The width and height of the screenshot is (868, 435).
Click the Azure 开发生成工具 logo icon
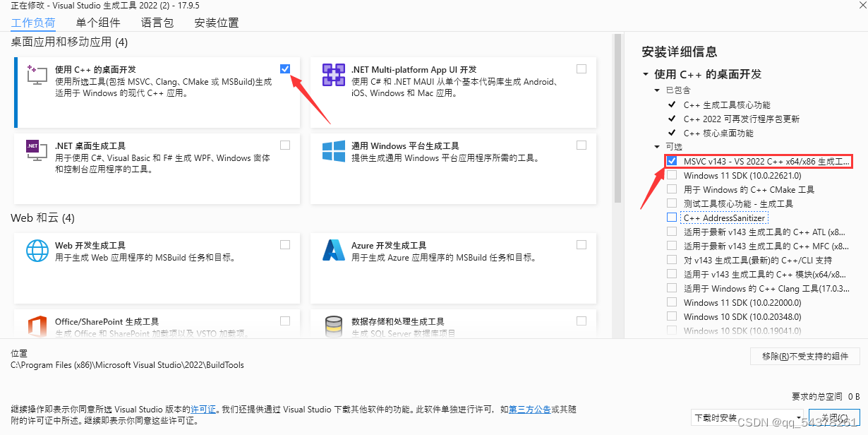pyautogui.click(x=333, y=251)
